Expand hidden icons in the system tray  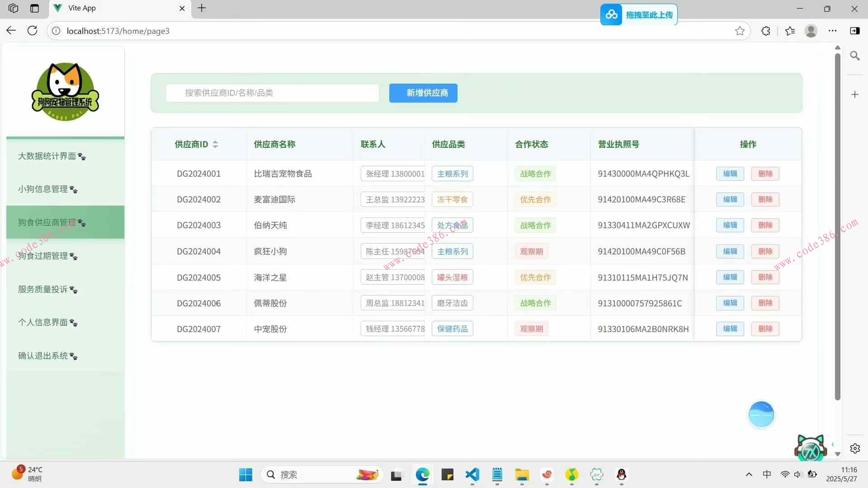pyautogui.click(x=749, y=474)
